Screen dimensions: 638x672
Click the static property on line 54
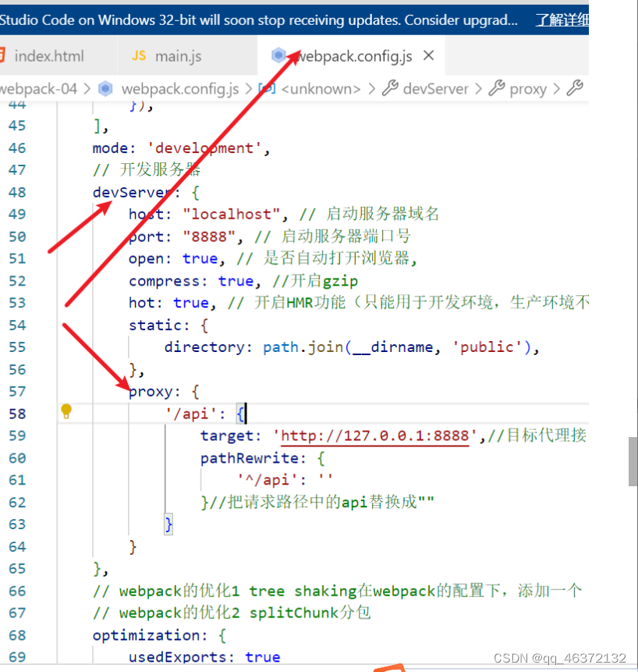click(155, 325)
